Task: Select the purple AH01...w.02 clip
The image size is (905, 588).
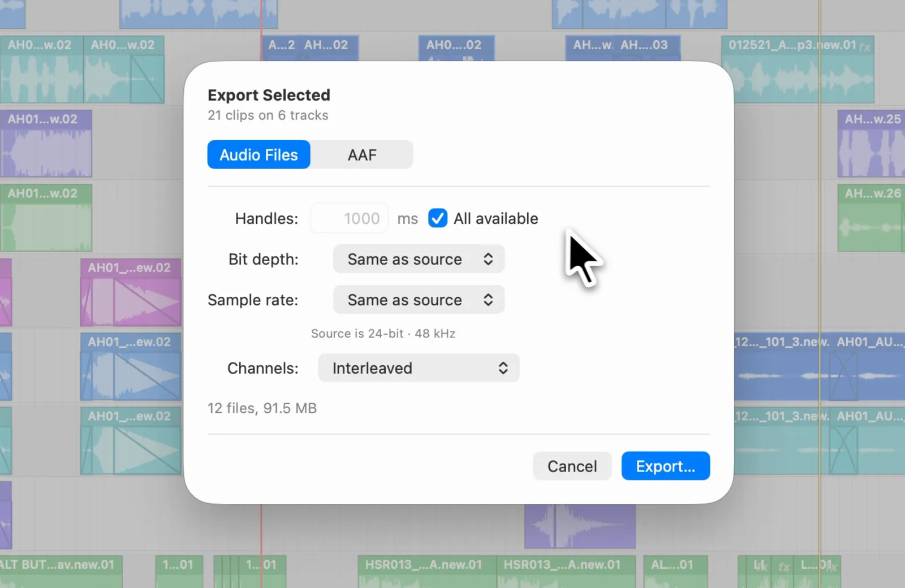Action: 46,144
